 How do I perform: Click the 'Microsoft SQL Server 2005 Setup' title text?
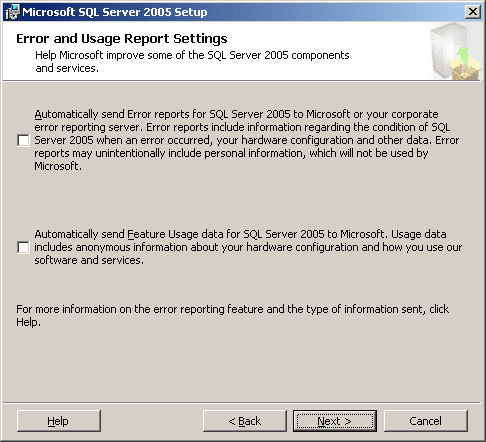[x=115, y=12]
